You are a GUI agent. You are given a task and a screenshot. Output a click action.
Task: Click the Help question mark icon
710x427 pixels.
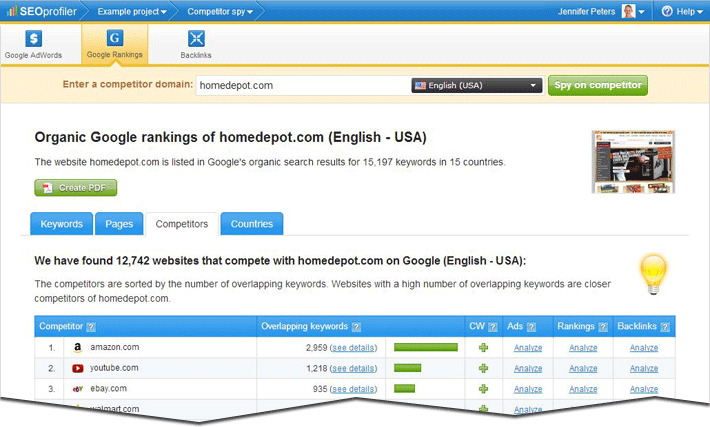667,11
